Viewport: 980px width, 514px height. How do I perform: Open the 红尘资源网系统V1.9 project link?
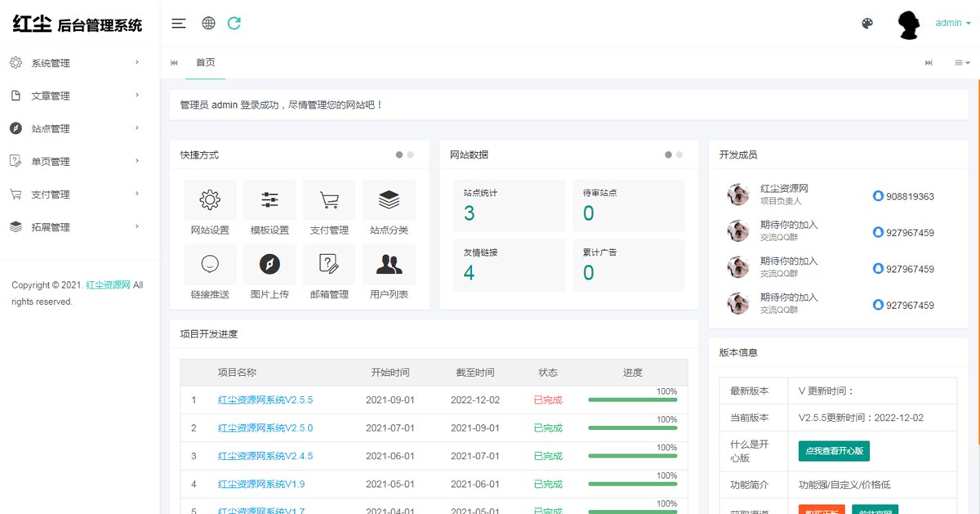coord(261,484)
